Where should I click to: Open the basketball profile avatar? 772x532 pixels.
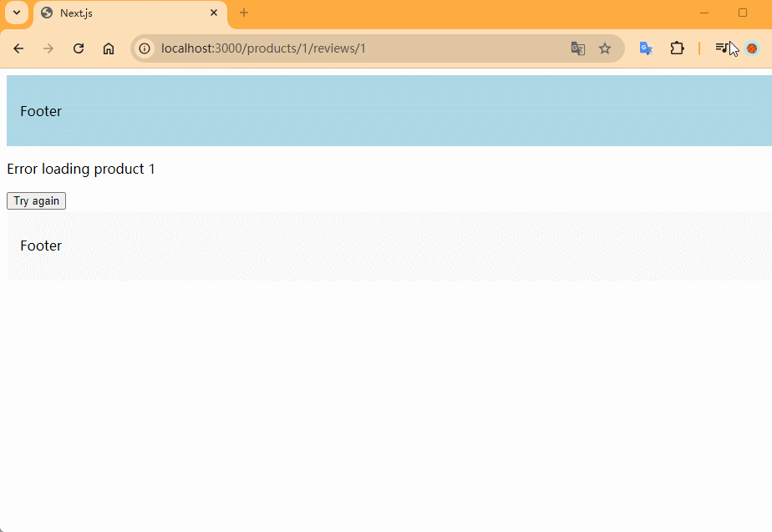pyautogui.click(x=752, y=48)
